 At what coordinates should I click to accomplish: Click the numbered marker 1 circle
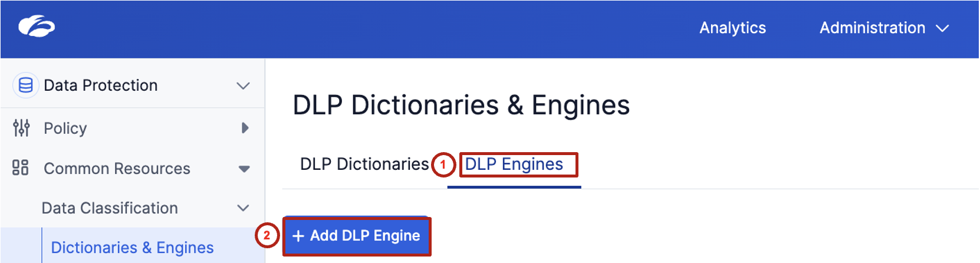[x=443, y=165]
